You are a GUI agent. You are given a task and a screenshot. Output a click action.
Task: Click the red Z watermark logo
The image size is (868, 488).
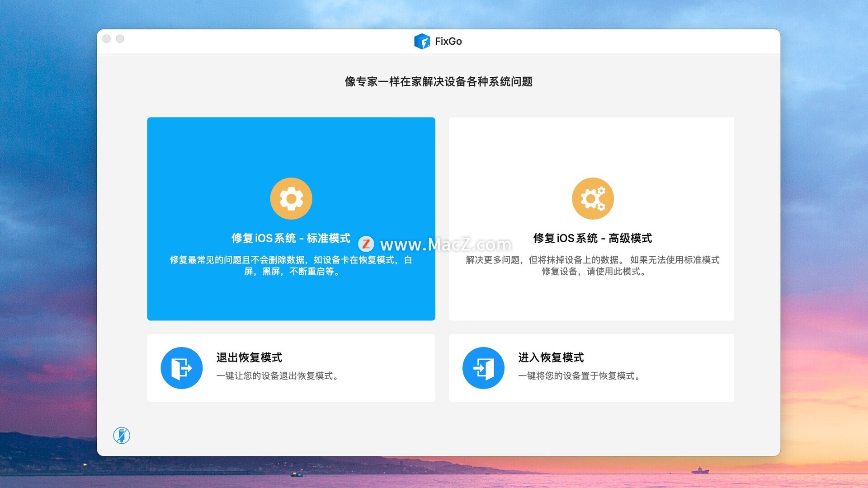[x=366, y=244]
